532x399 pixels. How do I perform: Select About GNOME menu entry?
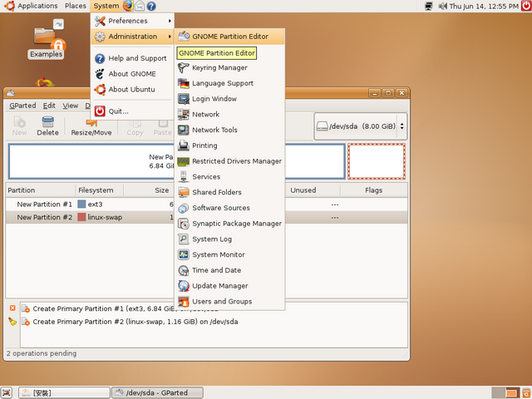(x=133, y=74)
